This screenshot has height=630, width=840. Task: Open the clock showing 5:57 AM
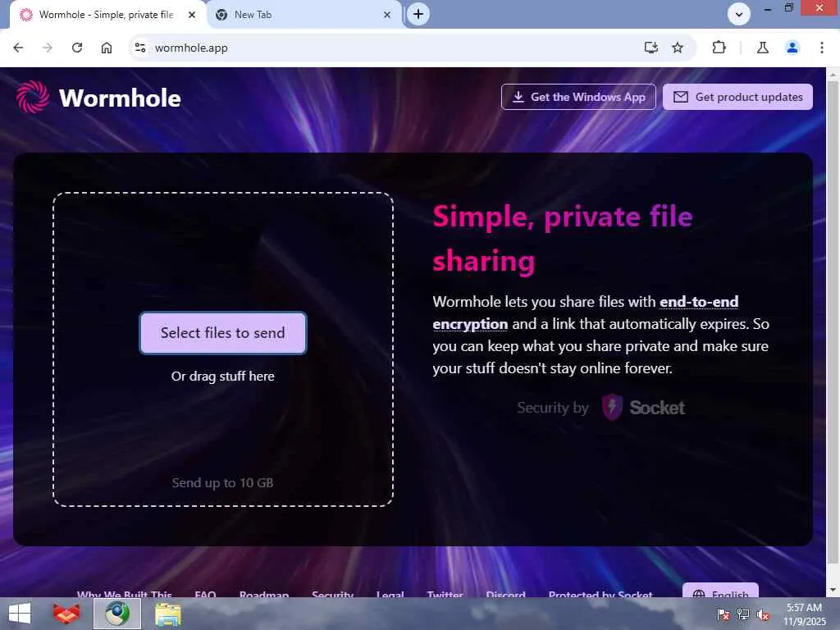[x=804, y=614]
